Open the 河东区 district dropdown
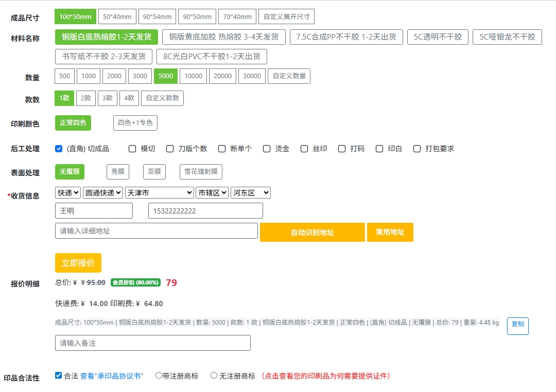The image size is (556, 392). [x=250, y=193]
